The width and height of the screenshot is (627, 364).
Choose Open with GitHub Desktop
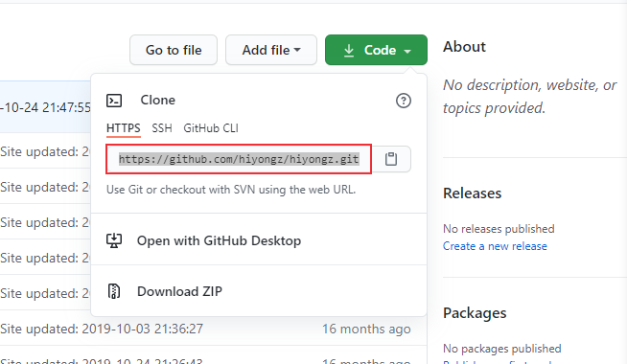pos(259,240)
